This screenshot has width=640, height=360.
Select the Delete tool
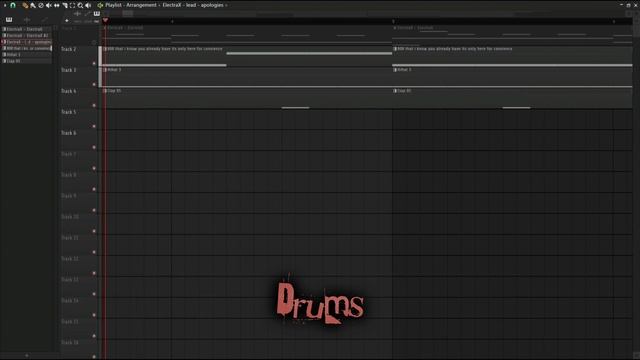(x=41, y=5)
